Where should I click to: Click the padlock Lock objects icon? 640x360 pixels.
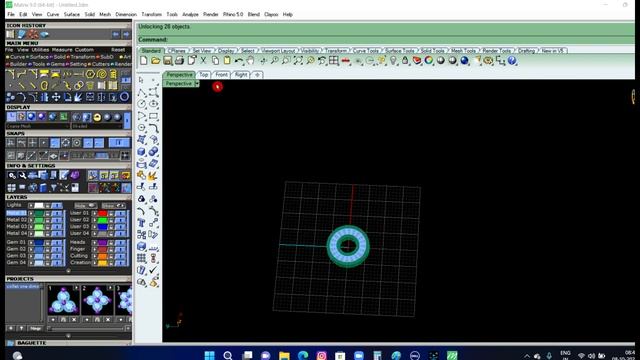click(x=405, y=61)
